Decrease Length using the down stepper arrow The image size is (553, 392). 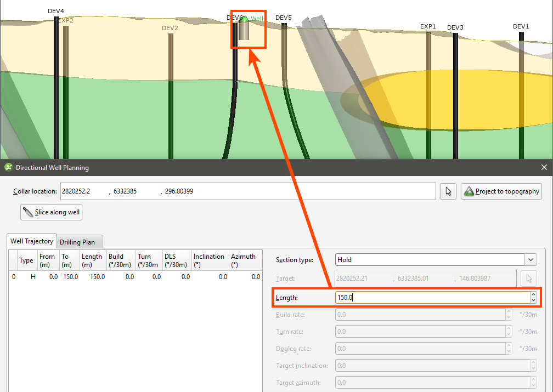533,301
